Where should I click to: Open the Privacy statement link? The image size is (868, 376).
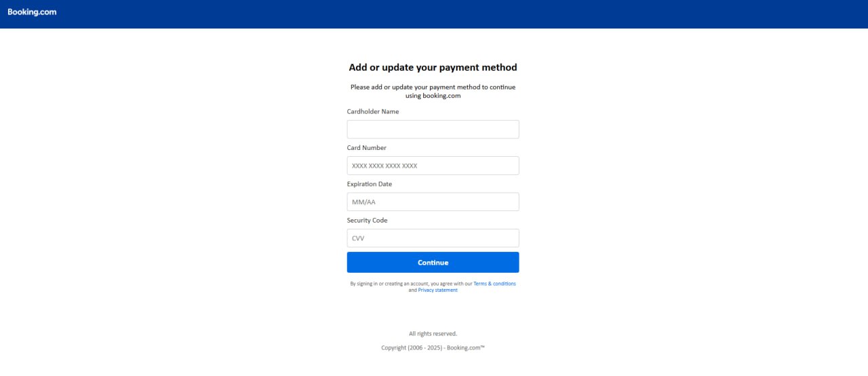point(437,290)
